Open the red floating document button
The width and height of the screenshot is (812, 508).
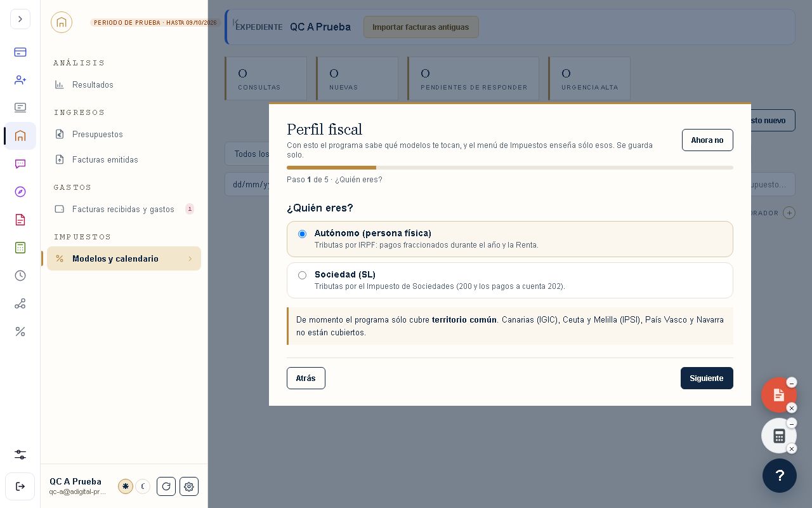coord(779,395)
